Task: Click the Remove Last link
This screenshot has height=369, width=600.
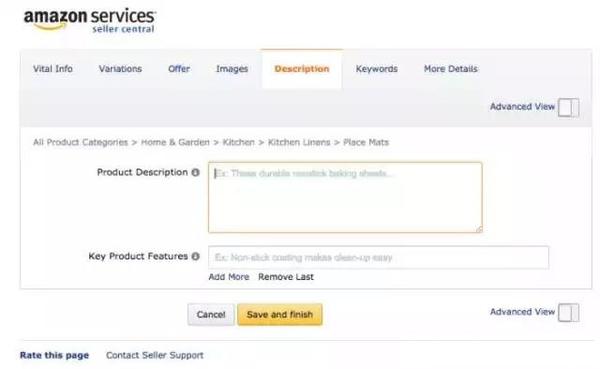Action: [x=286, y=277]
